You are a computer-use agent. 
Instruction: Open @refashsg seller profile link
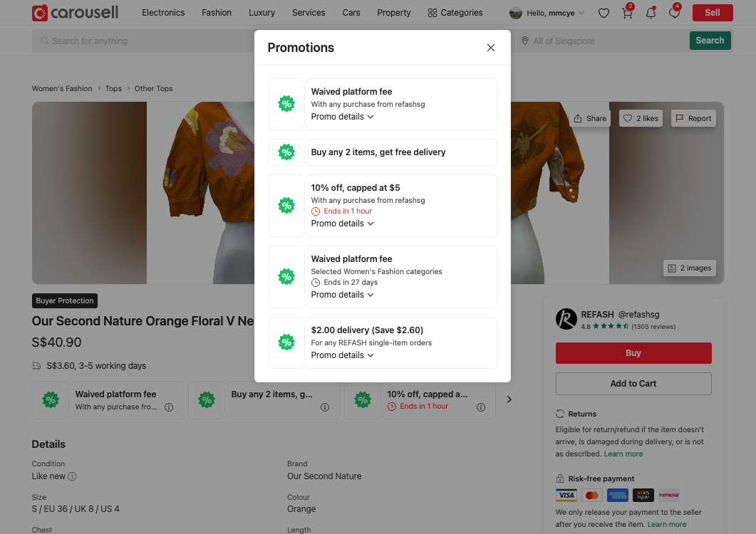639,315
